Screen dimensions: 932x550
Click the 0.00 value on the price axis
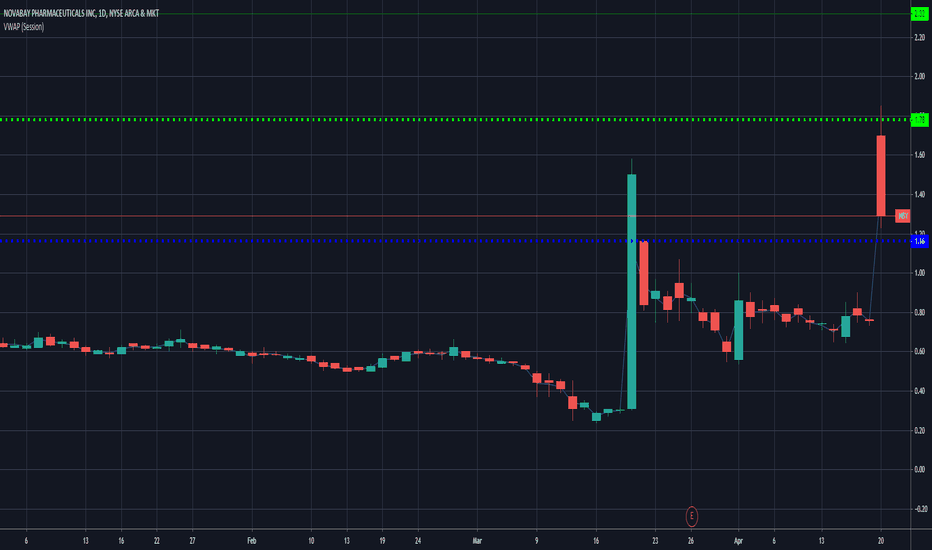(920, 469)
